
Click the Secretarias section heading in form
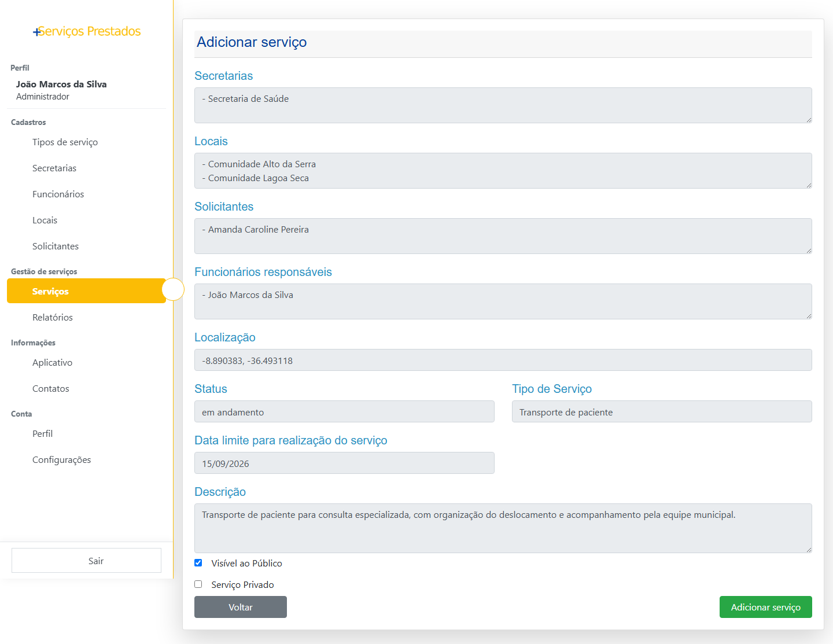(224, 76)
